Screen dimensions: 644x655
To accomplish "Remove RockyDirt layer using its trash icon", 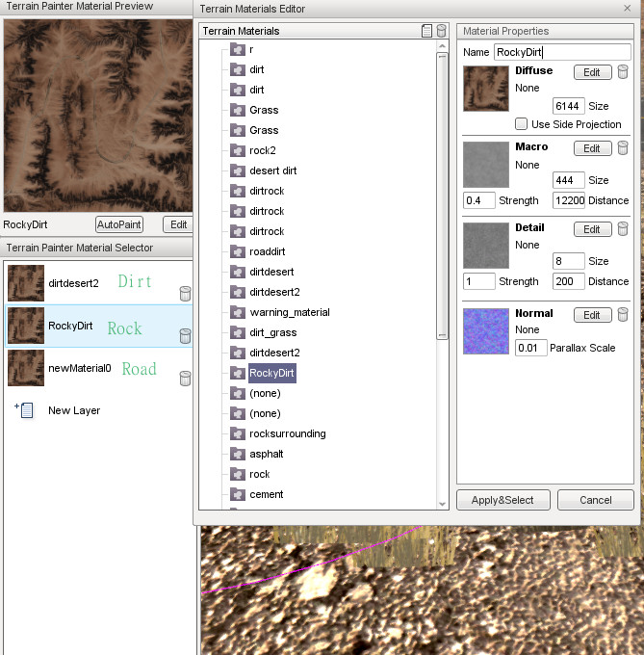I will coord(185,336).
